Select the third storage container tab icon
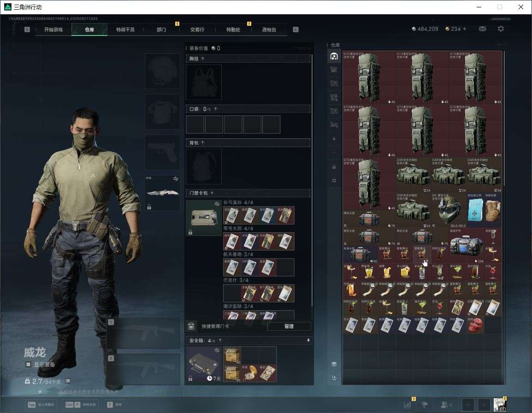 pyautogui.click(x=334, y=83)
